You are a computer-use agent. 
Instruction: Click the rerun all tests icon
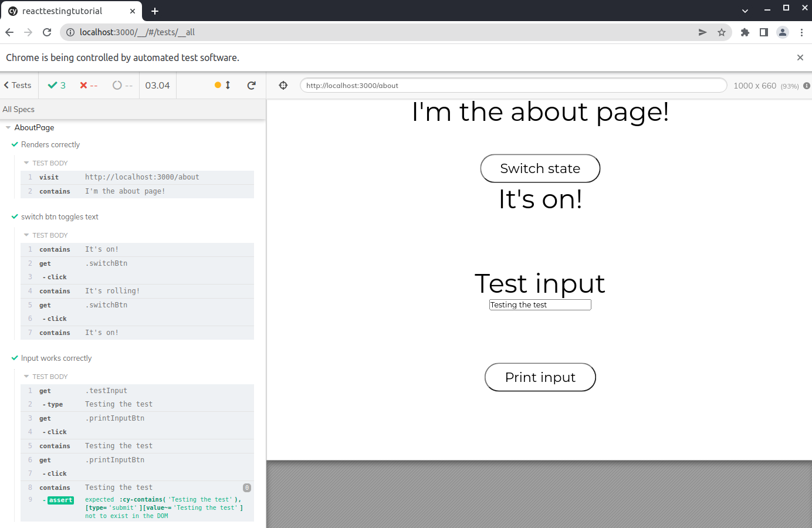pyautogui.click(x=252, y=86)
